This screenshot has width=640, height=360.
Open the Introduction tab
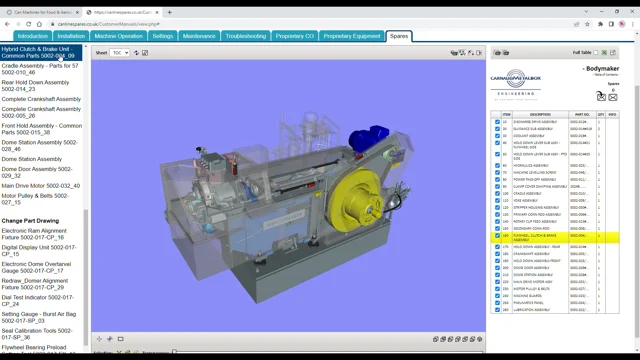point(33,36)
